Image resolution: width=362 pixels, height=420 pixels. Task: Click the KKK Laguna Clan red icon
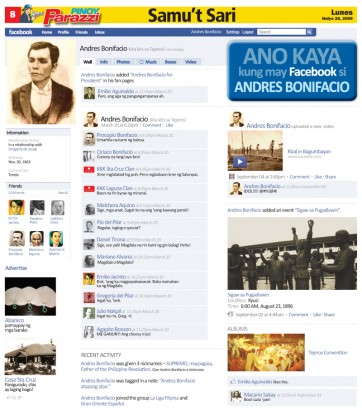click(x=89, y=189)
